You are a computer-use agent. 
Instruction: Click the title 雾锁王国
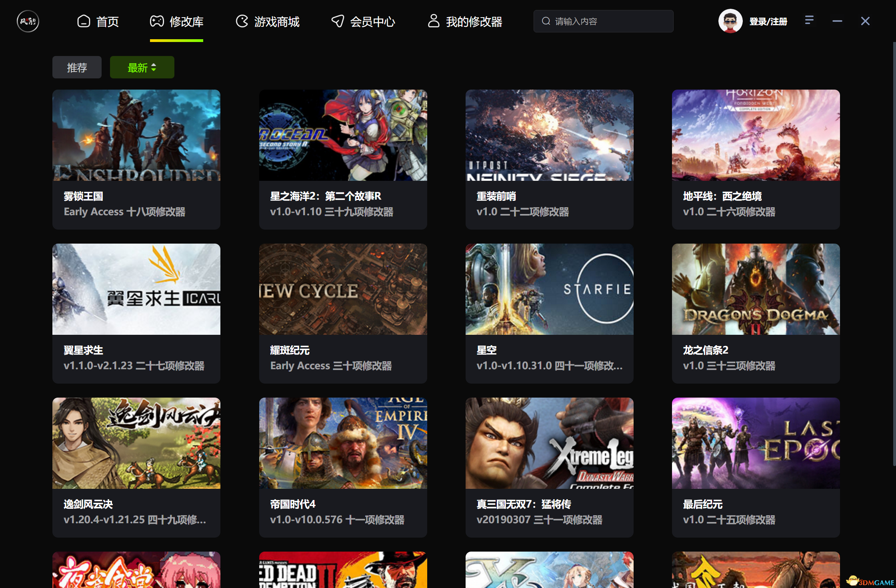(x=83, y=196)
